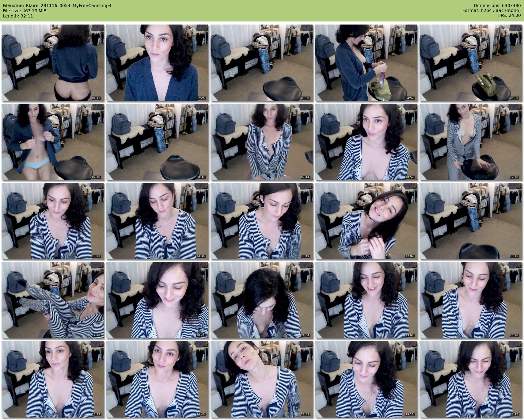Open the 27:59 preview frame
Viewport: 524px width, 420px height.
coord(262,379)
